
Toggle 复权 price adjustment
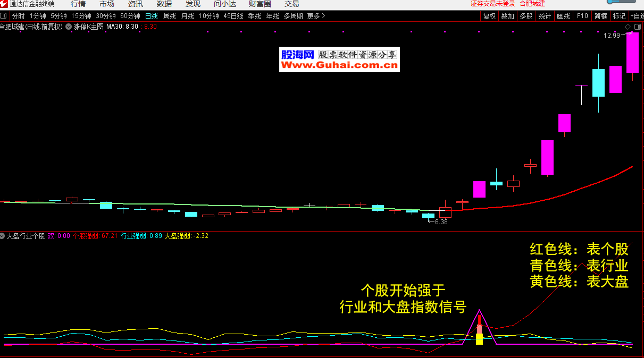(x=489, y=16)
